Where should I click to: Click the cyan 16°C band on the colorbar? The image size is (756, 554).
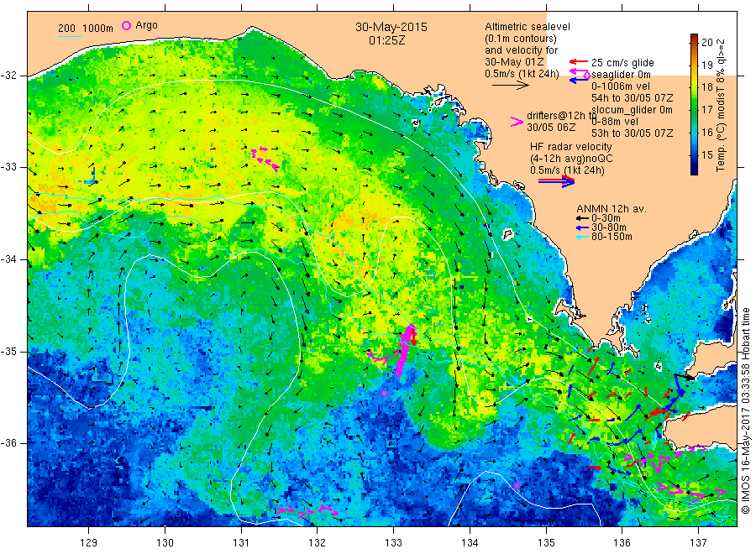695,132
